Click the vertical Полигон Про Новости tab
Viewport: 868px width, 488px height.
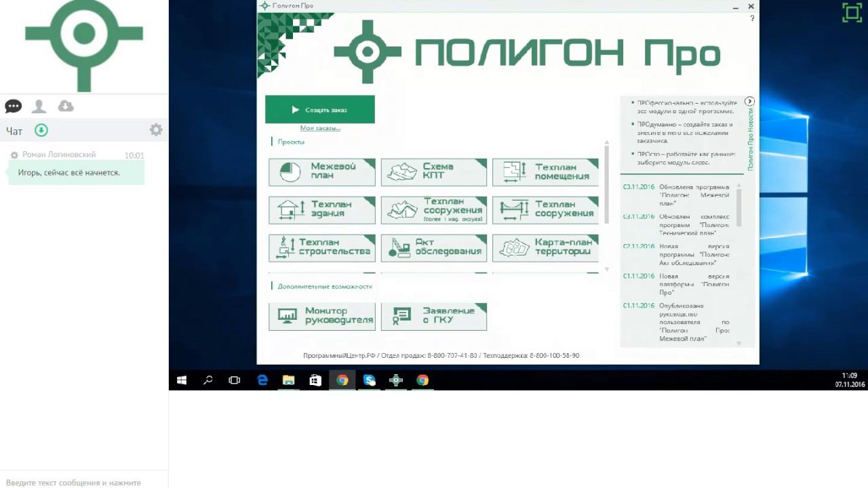point(750,139)
